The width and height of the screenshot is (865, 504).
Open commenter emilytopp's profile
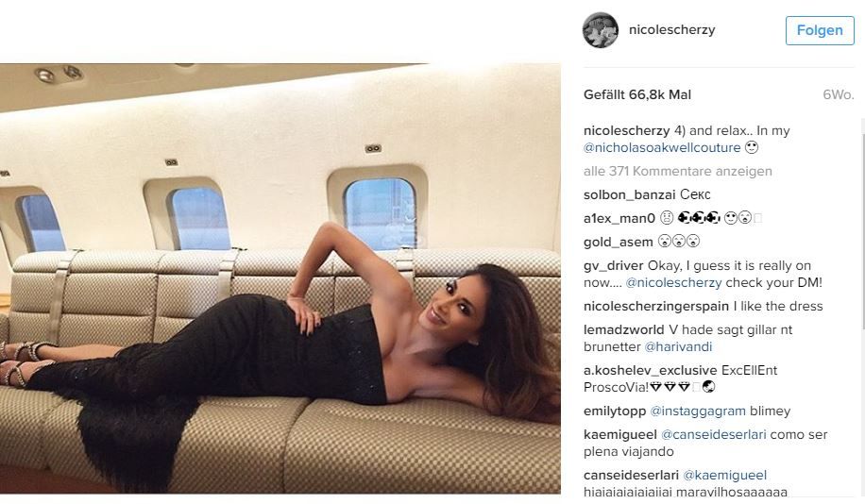click(615, 412)
